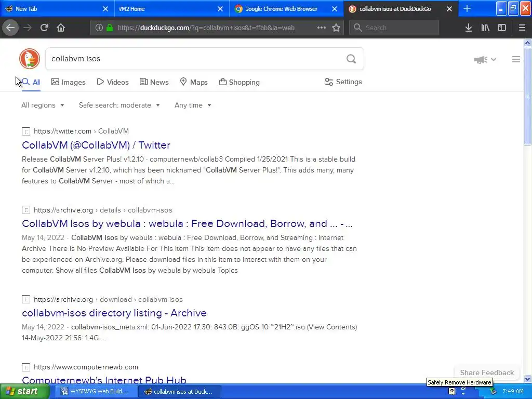Focus the Firefox toolbar Search field
The image size is (532, 399).
[x=394, y=28]
